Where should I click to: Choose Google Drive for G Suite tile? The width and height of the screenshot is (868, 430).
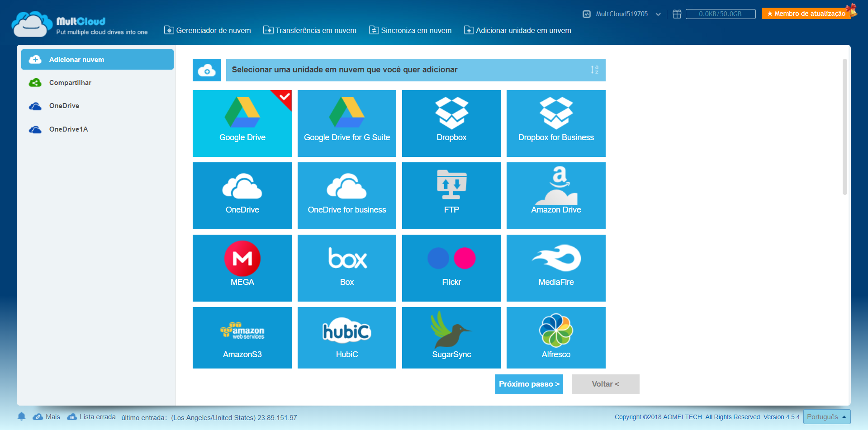(347, 123)
